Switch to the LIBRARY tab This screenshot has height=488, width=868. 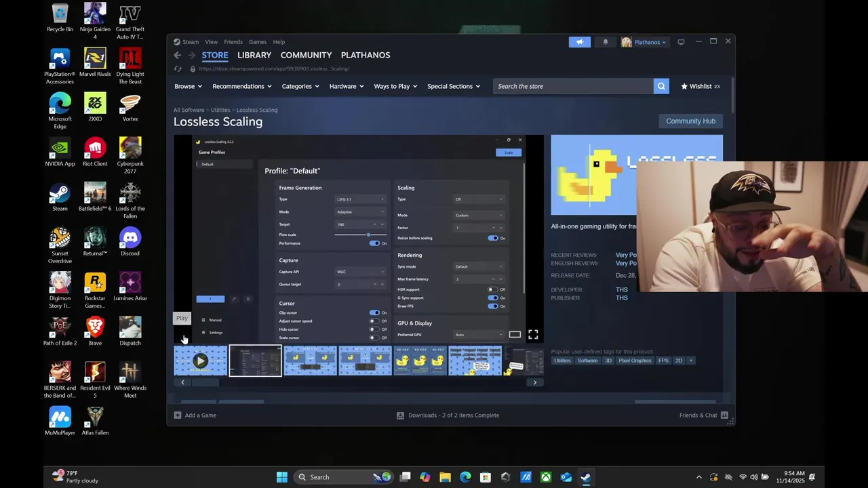[x=254, y=55]
